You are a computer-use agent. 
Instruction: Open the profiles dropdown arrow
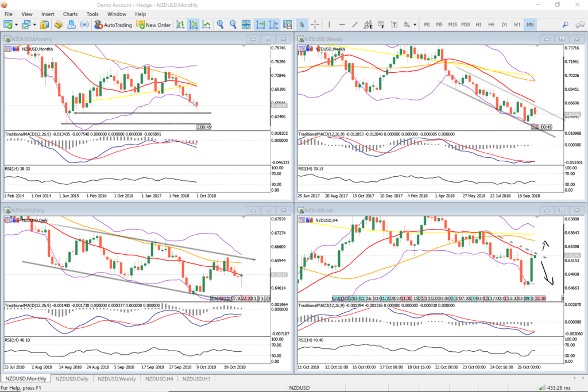[35, 25]
